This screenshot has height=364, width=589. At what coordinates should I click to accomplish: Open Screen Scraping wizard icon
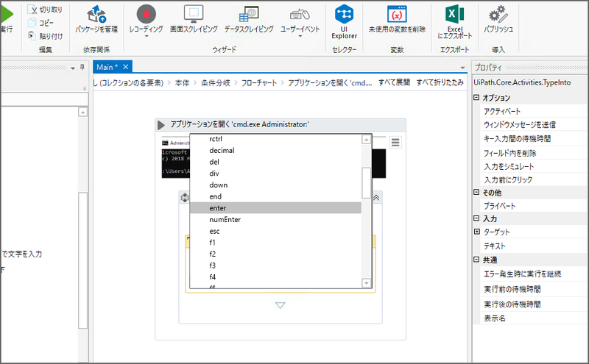194,14
